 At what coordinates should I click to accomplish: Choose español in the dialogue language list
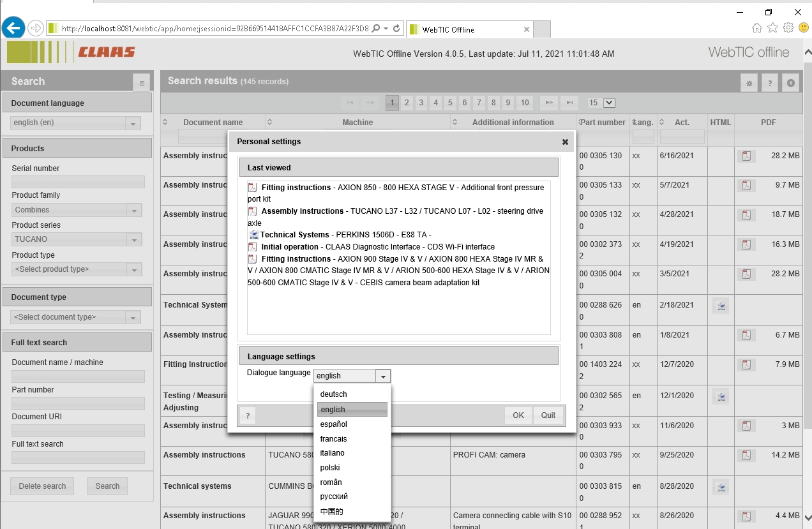click(334, 424)
